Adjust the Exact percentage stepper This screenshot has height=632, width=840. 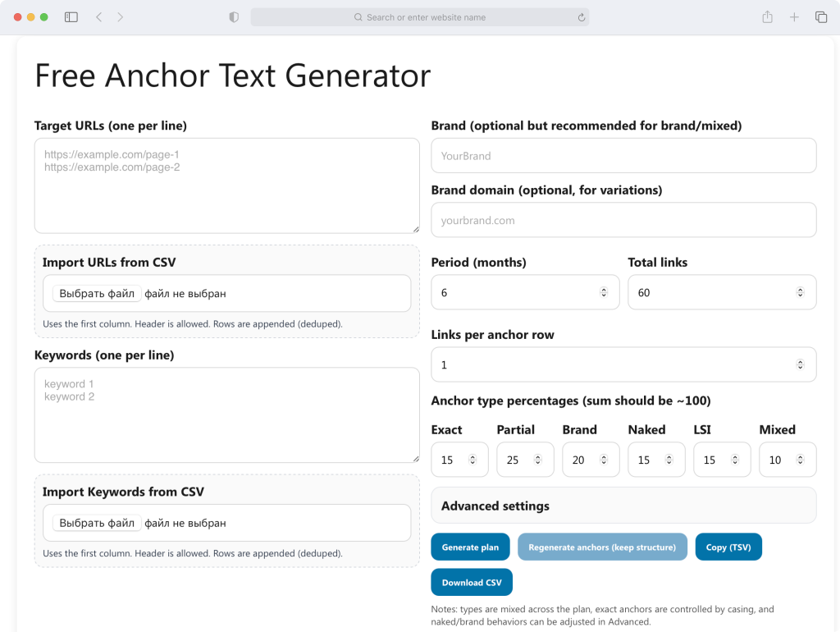[x=472, y=460]
